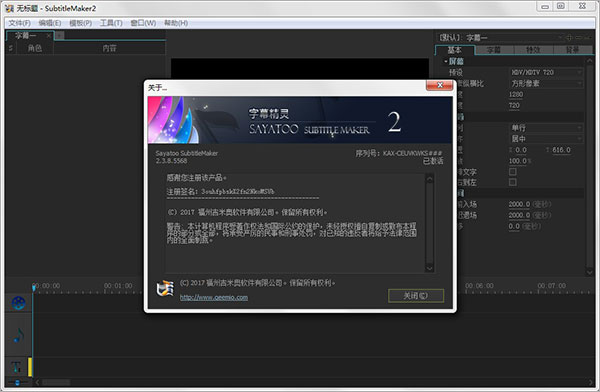Viewport: 600px width, 392px height.
Task: Open the 方形像素 pixel aspect dropdown
Action: tap(546, 83)
